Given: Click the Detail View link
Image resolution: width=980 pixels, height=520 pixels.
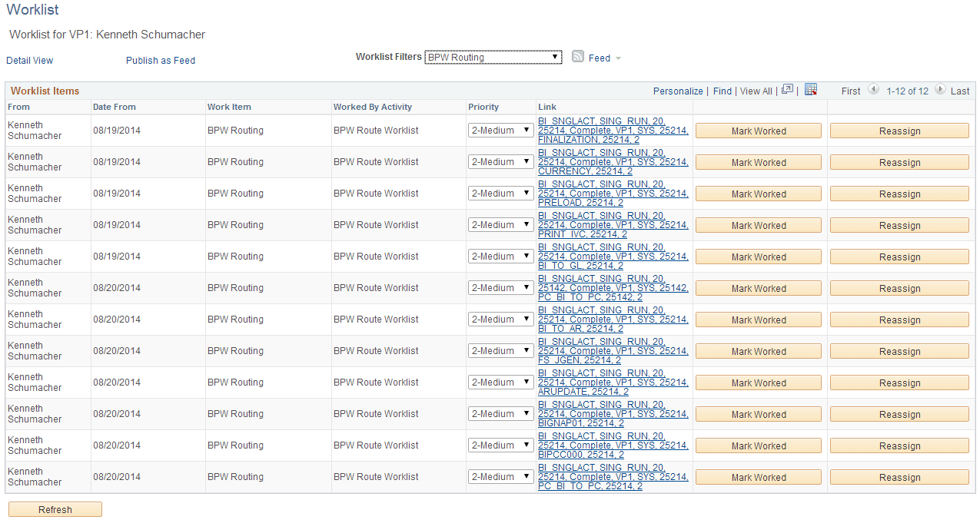Looking at the screenshot, I should coord(29,60).
